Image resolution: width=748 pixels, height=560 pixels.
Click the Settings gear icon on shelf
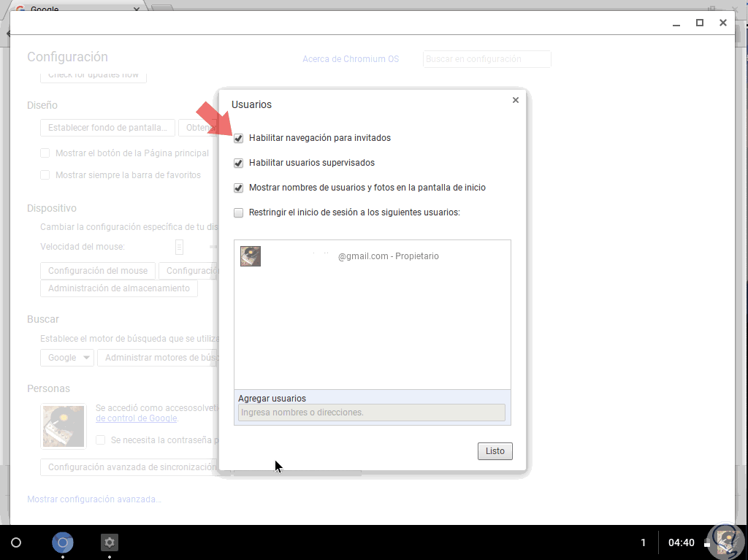pos(110,542)
